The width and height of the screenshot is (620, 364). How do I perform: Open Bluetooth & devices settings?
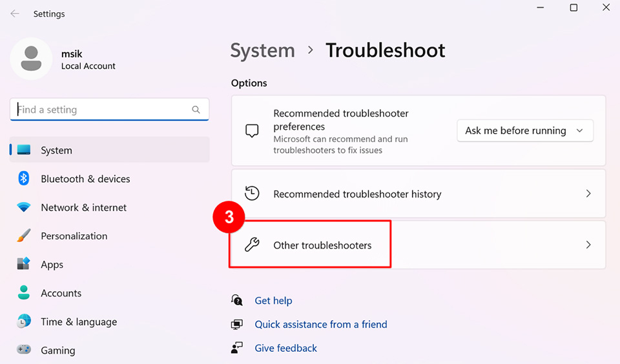(x=110, y=179)
